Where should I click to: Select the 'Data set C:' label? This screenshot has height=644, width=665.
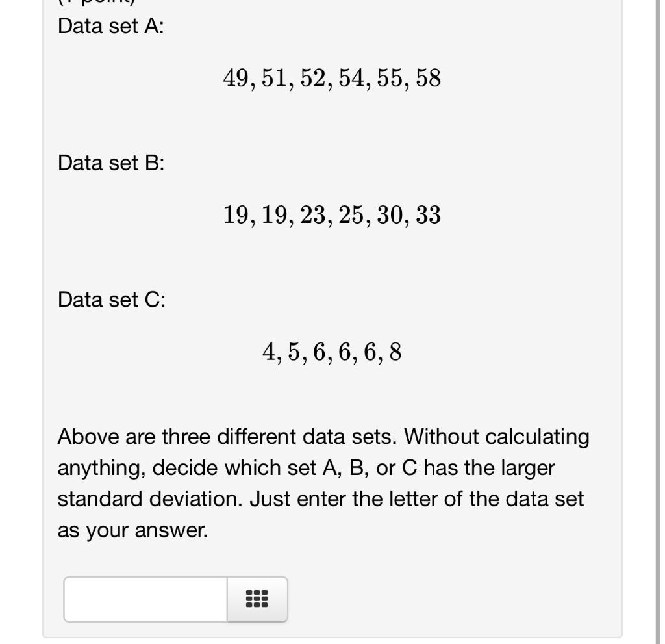pos(112,300)
